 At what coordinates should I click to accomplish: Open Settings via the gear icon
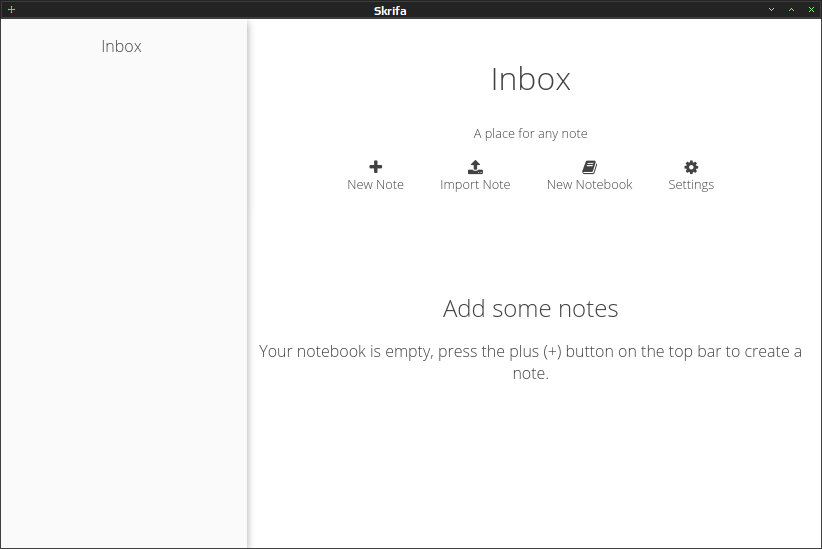pyautogui.click(x=691, y=167)
